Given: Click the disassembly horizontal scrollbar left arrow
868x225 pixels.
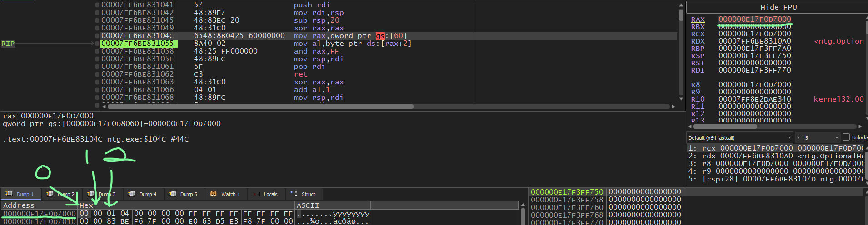Looking at the screenshot, I should [x=104, y=107].
